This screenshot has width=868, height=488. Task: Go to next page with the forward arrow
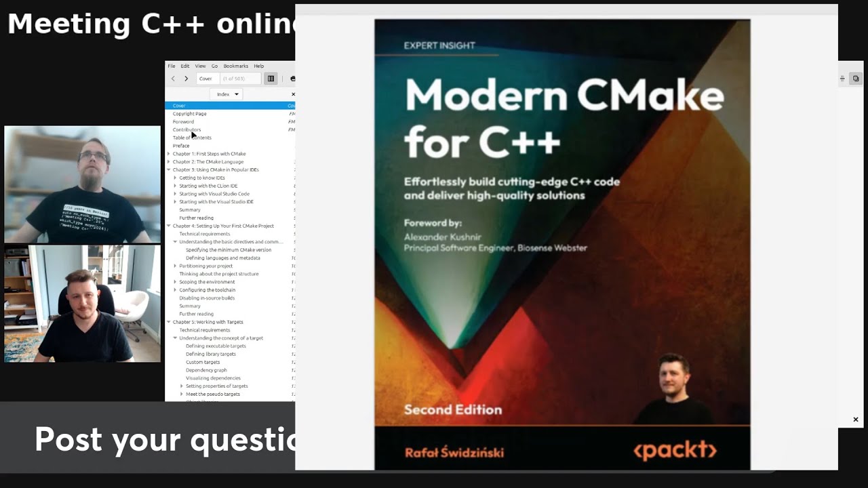186,79
